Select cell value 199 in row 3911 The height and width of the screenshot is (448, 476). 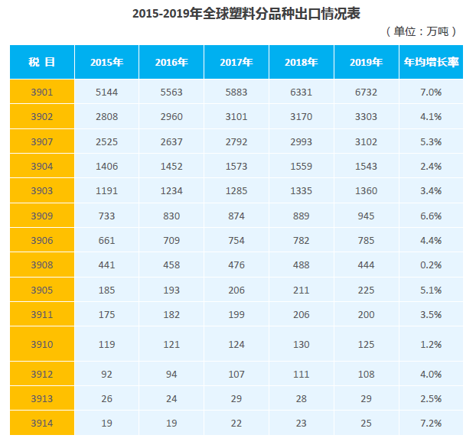coord(236,314)
